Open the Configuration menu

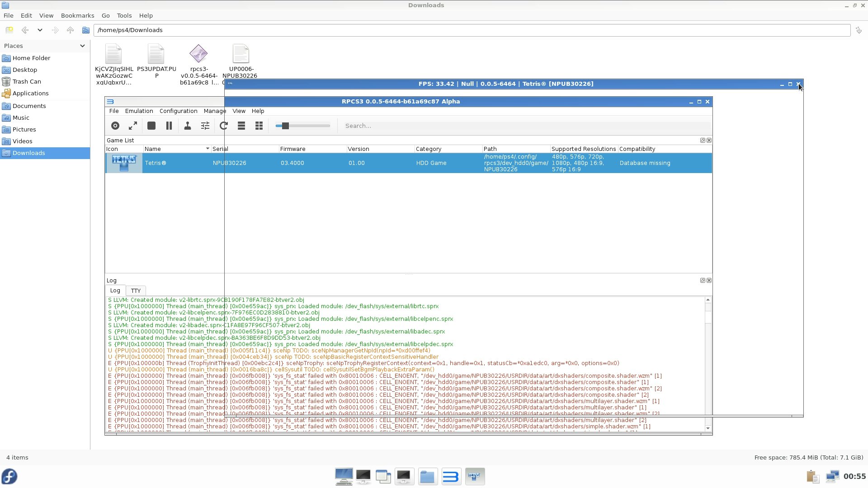179,111
